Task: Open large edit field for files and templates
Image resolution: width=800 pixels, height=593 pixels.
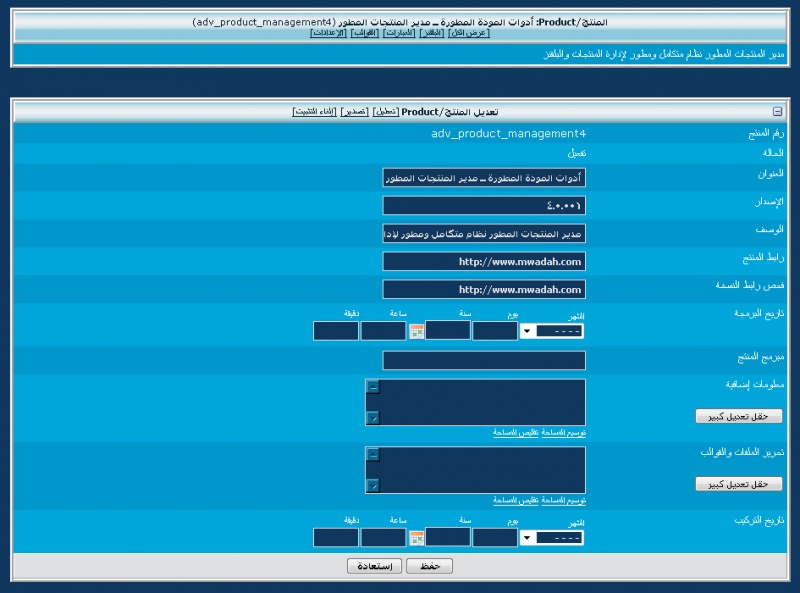Action: tap(738, 484)
